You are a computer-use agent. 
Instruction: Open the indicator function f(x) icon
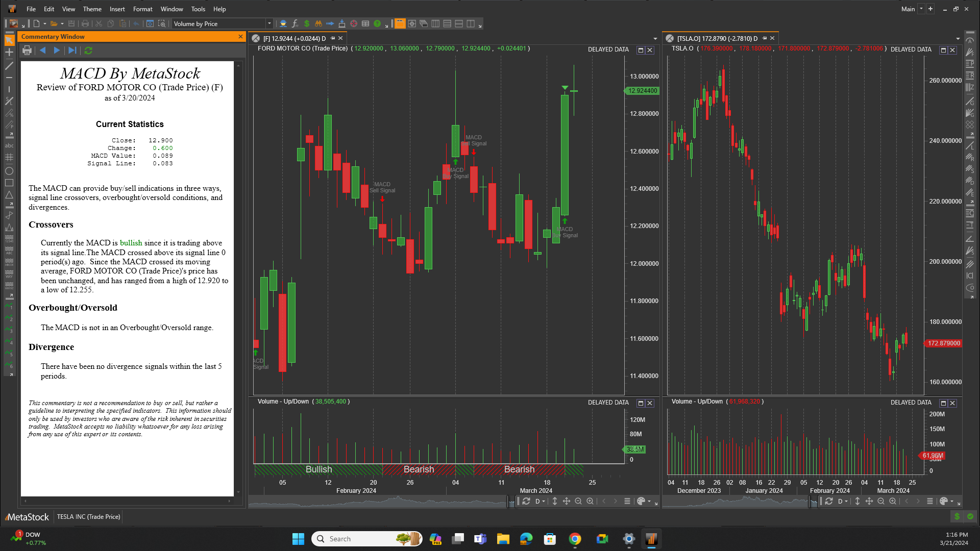tap(295, 23)
